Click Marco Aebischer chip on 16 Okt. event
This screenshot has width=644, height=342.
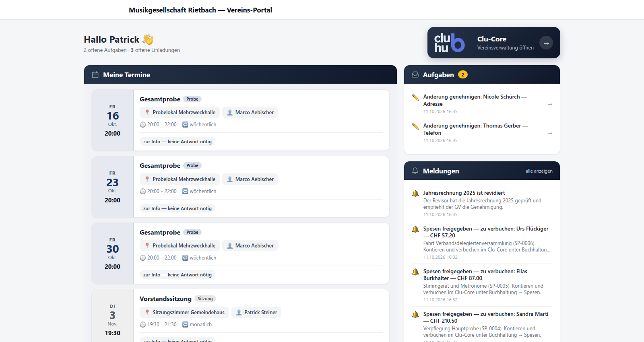pos(250,113)
